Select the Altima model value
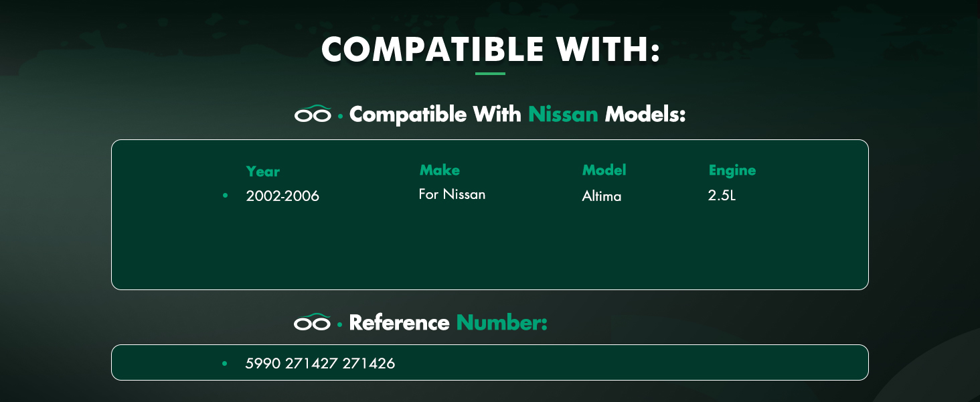The height and width of the screenshot is (402, 980). [602, 196]
